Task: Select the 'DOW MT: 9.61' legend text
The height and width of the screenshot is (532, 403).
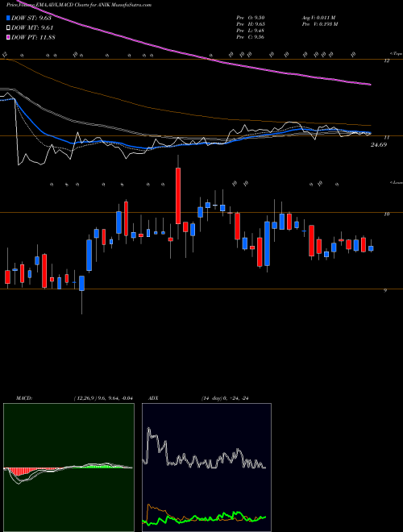Action: (32, 28)
